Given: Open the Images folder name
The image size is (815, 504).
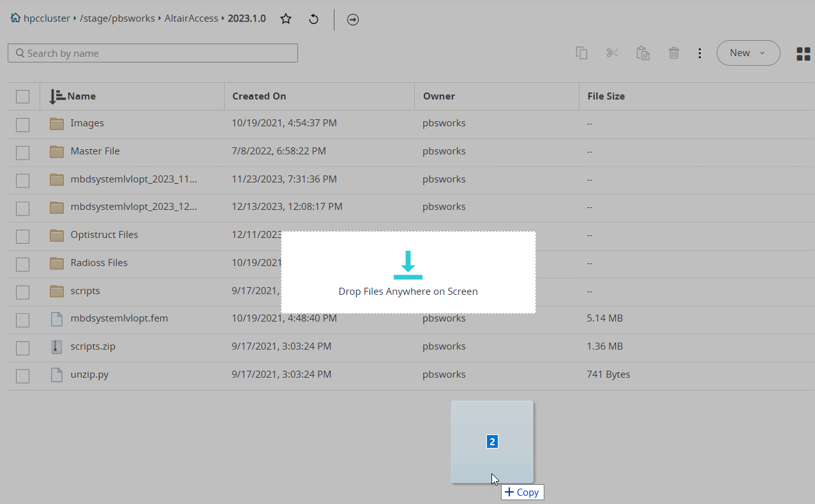Looking at the screenshot, I should (x=87, y=123).
